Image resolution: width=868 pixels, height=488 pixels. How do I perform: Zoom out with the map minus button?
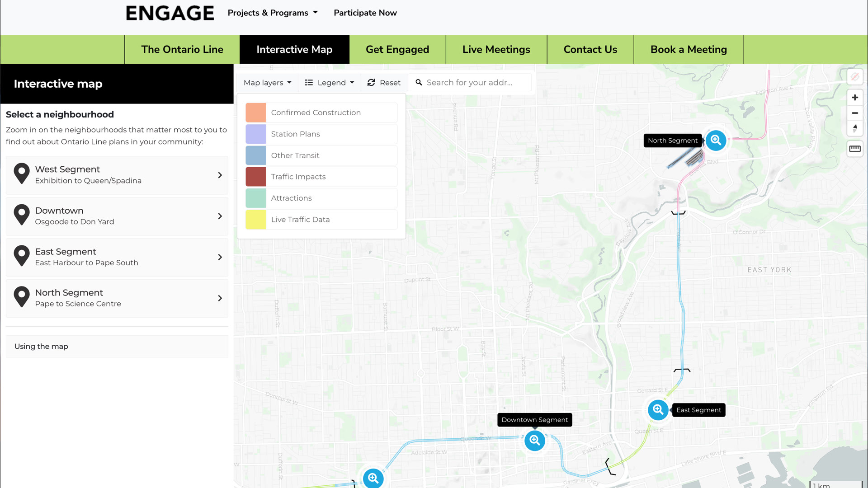(x=854, y=113)
